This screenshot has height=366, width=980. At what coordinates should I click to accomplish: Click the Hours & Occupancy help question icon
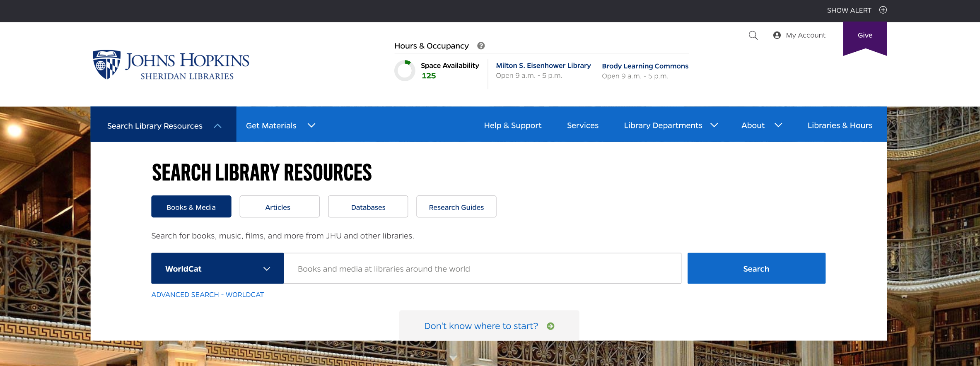click(481, 46)
